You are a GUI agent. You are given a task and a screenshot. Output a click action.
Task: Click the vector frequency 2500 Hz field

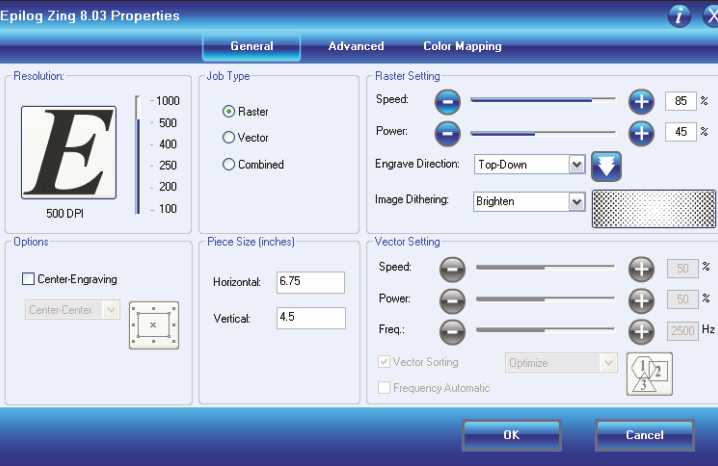pos(682,331)
